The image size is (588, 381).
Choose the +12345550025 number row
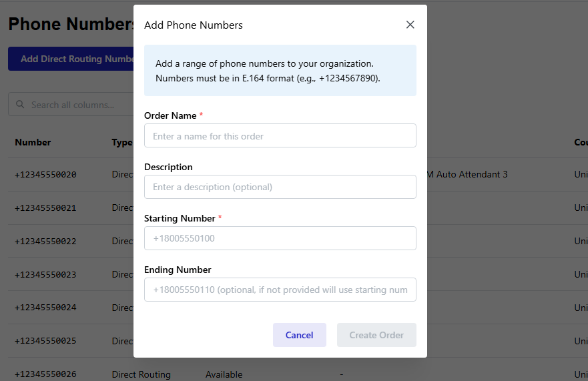click(45, 341)
